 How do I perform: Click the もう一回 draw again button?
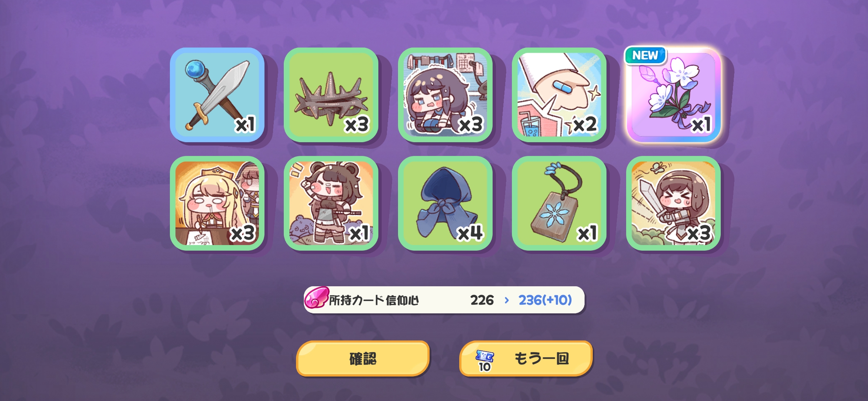pyautogui.click(x=526, y=359)
